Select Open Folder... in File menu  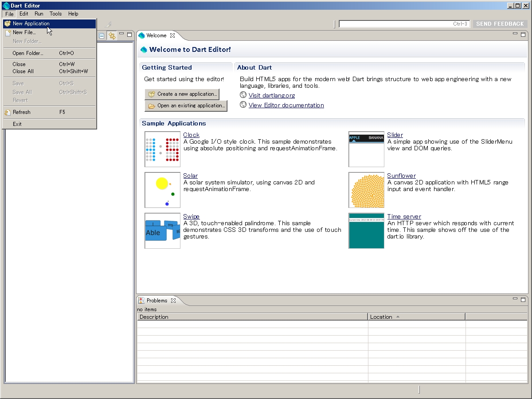tap(50, 53)
